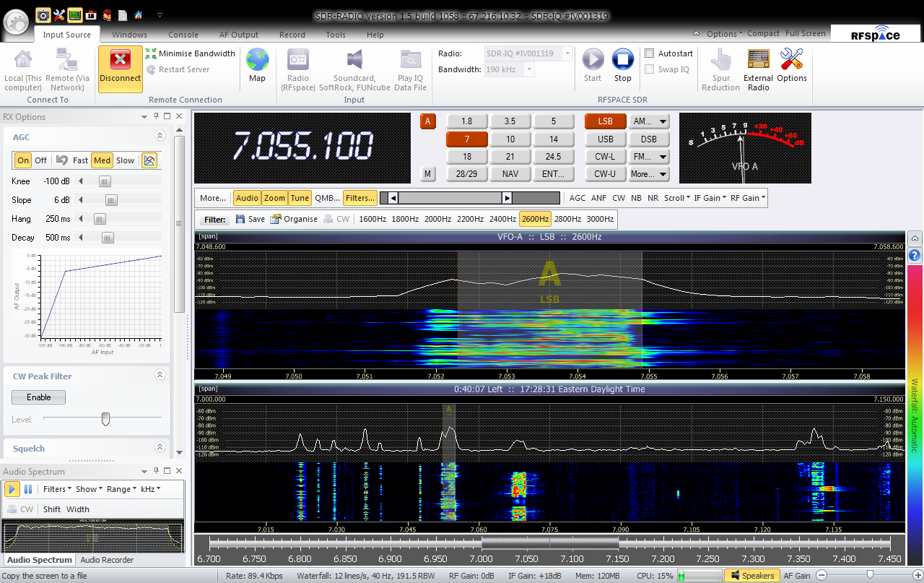Select the 3000Hz filter width
The width and height of the screenshot is (924, 583).
pyautogui.click(x=600, y=219)
